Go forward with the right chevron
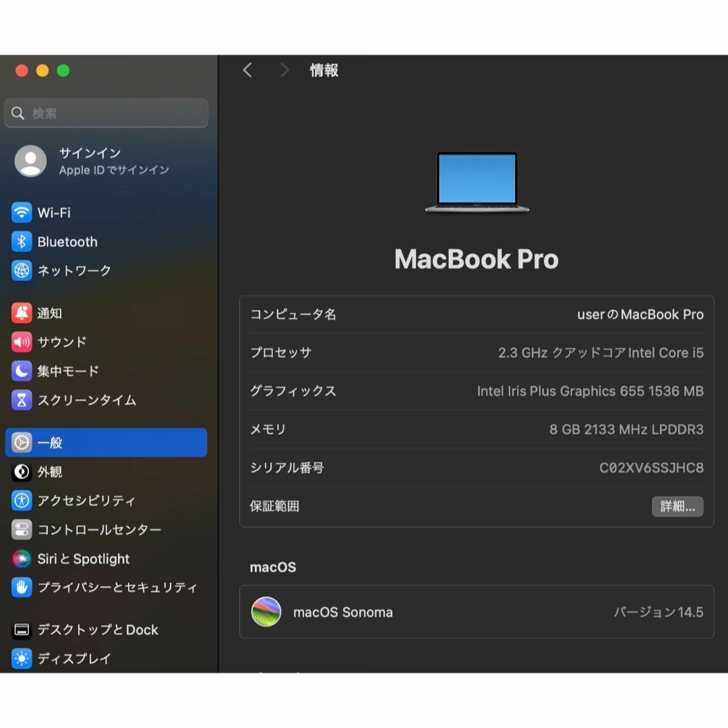Screen dimensions: 728x728 click(x=284, y=70)
